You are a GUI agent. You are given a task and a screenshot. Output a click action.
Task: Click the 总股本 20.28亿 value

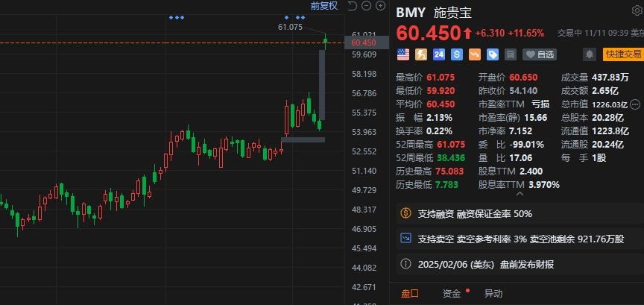click(608, 118)
